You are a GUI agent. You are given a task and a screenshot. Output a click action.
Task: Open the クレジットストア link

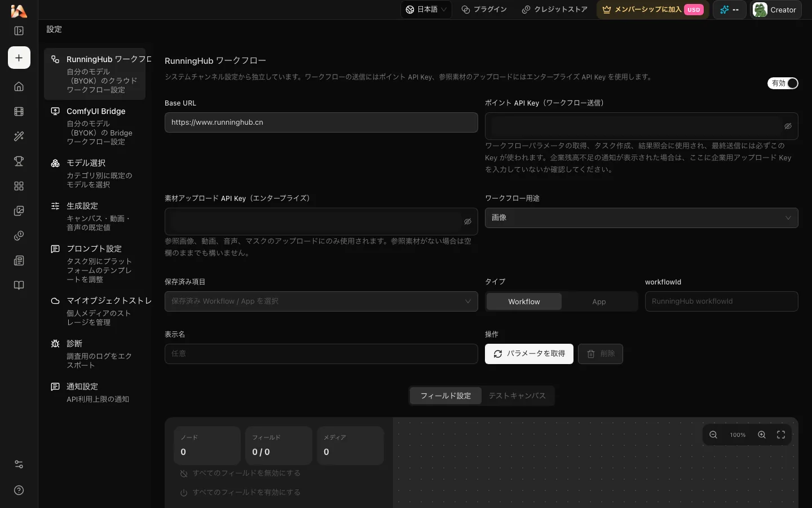pos(554,10)
